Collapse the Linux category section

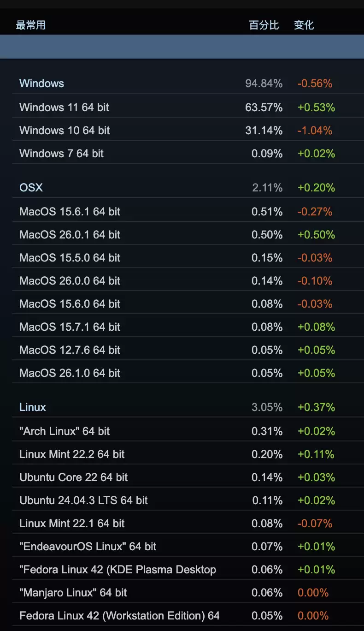[32, 407]
